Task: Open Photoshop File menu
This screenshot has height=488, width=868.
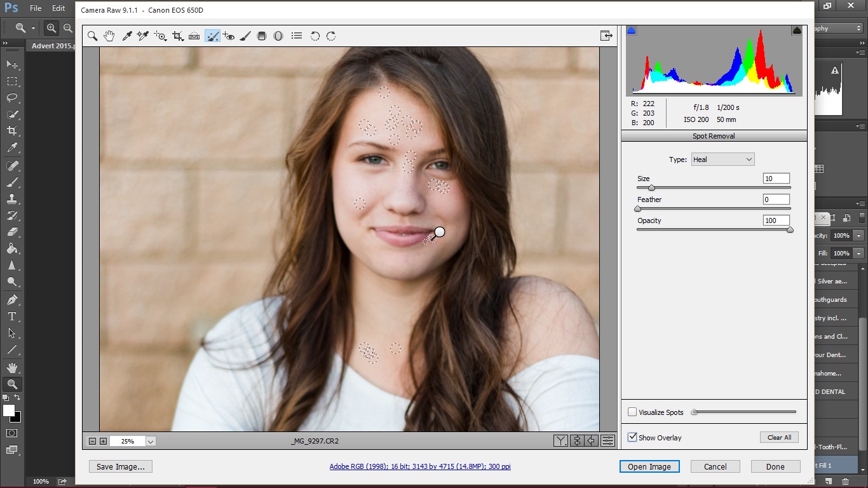Action: click(36, 8)
